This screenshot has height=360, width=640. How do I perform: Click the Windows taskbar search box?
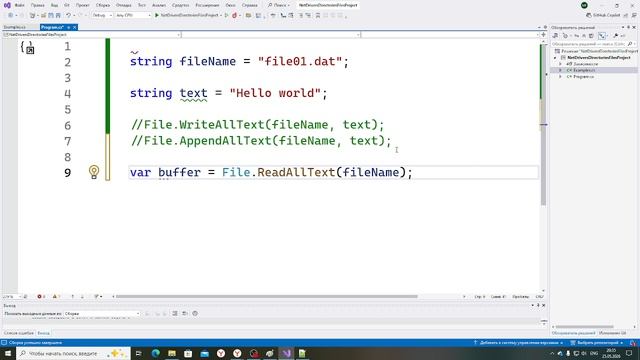click(x=73, y=353)
